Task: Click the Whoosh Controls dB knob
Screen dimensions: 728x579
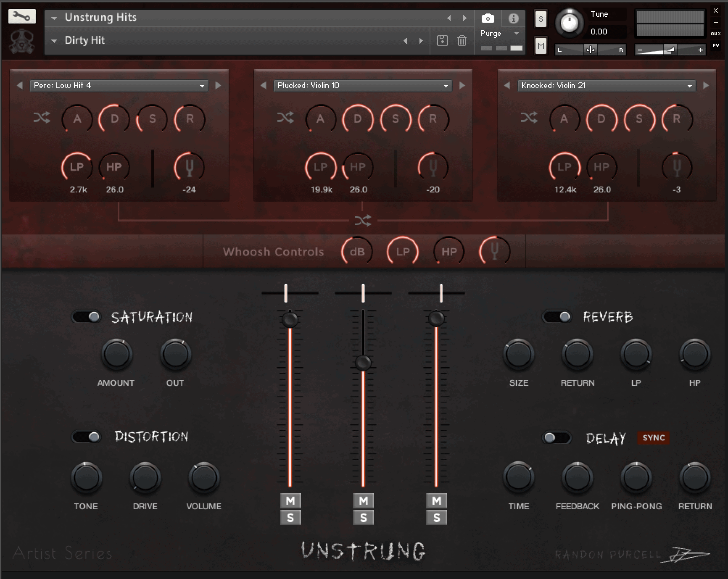Action: [x=357, y=252]
